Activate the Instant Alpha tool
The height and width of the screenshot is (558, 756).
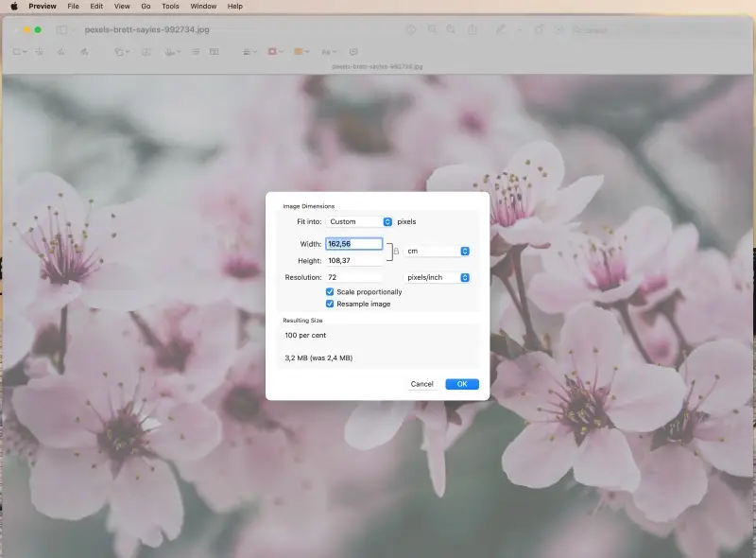40,52
